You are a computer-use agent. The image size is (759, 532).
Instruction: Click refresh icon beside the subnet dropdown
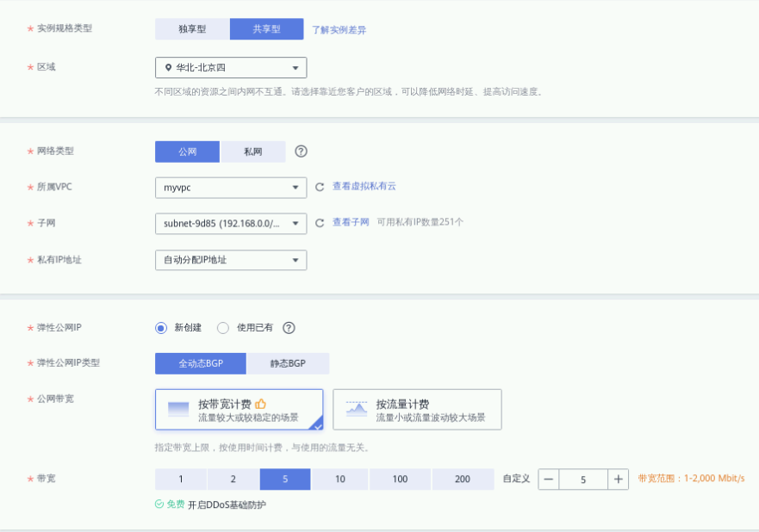(x=320, y=223)
